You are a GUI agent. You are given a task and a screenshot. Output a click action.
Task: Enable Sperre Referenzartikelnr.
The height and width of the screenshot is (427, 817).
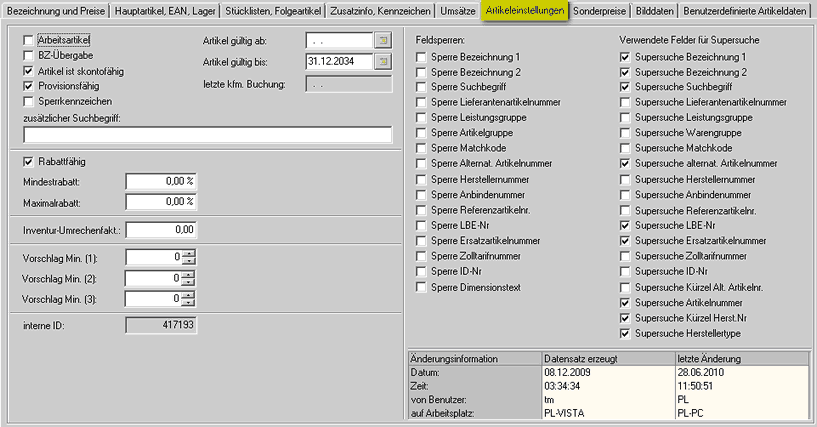pos(421,210)
